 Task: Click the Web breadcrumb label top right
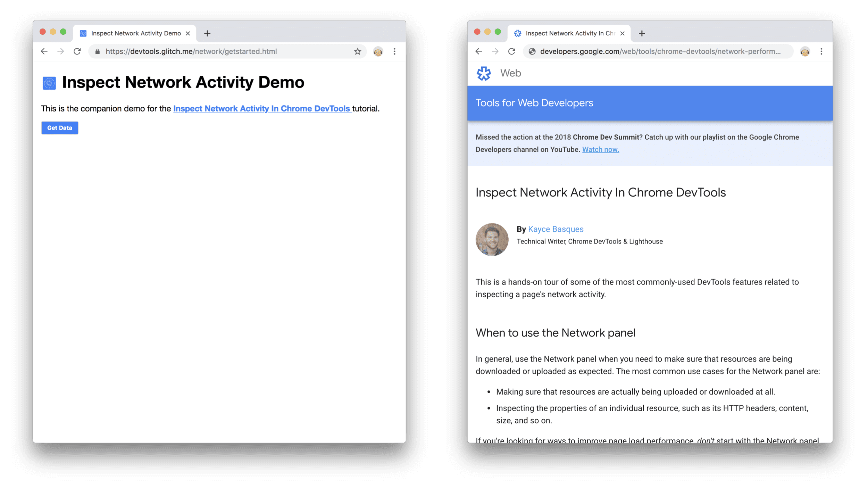[510, 73]
